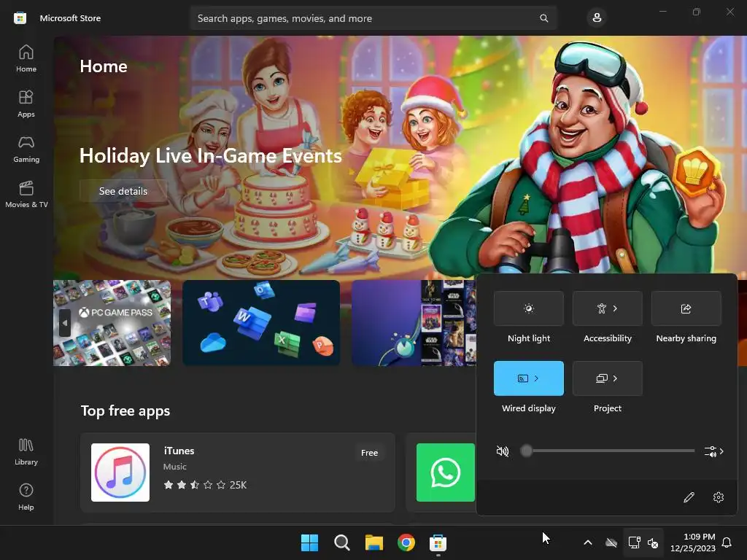Click the Microsoft Store logo in title bar
This screenshot has height=560, width=747.
click(20, 18)
